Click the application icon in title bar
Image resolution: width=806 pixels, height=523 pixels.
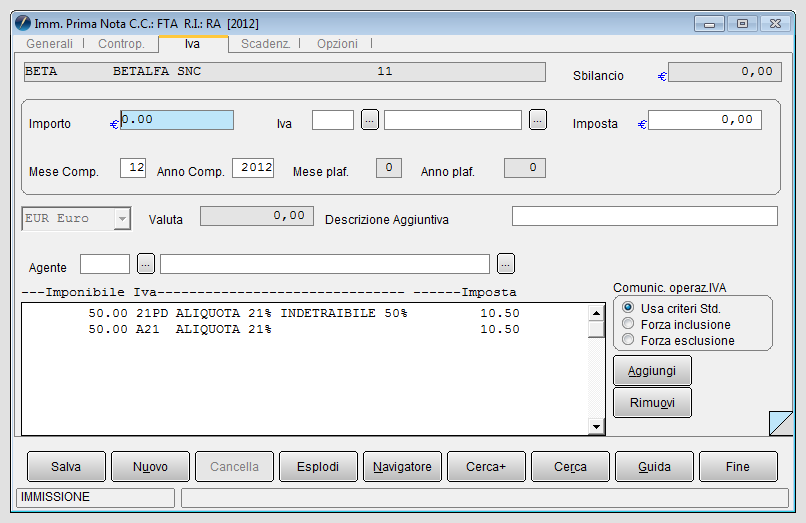click(x=23, y=23)
